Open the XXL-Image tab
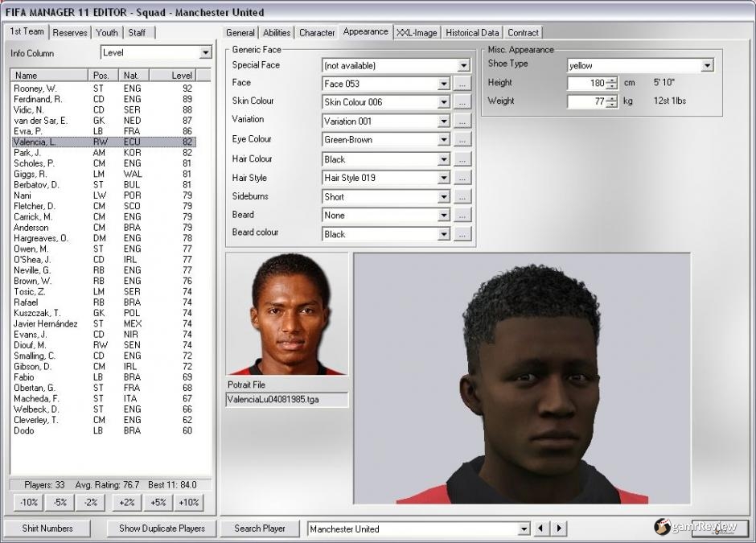The height and width of the screenshot is (543, 756). 417,33
